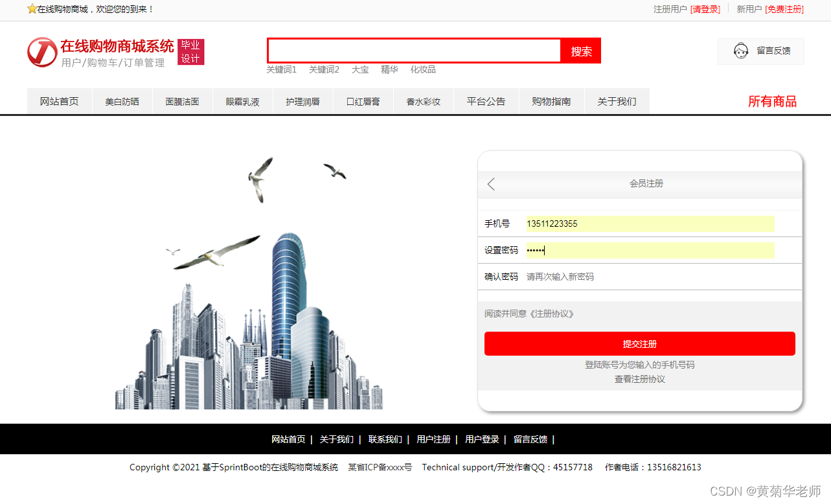831x504 pixels.
Task: Click the red 所有商品 link
Action: tap(772, 102)
